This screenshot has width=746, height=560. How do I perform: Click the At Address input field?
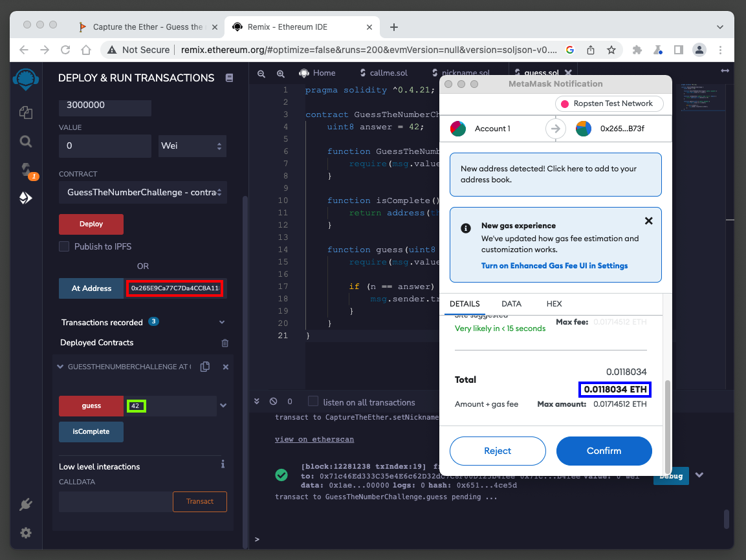tap(175, 288)
